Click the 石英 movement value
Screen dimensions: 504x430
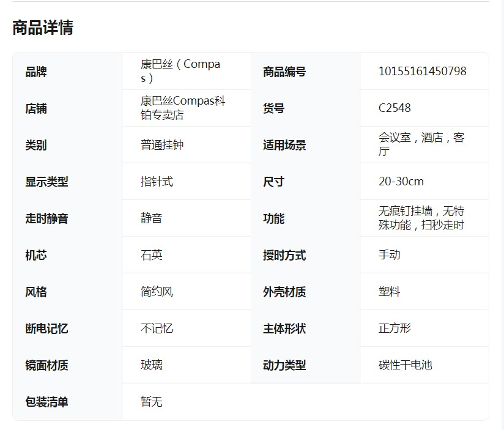tap(151, 255)
